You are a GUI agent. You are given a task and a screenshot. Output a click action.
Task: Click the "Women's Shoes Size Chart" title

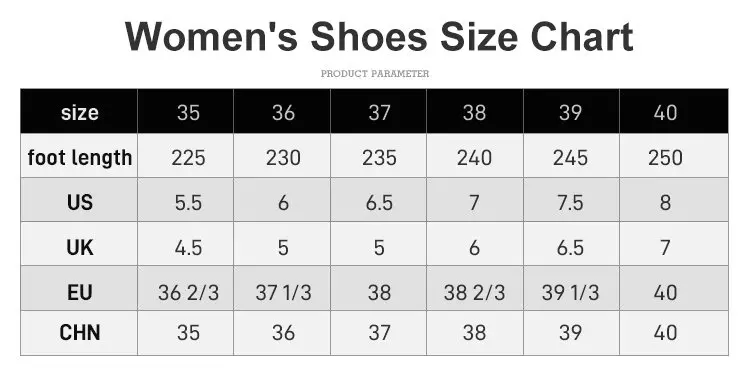[379, 37]
